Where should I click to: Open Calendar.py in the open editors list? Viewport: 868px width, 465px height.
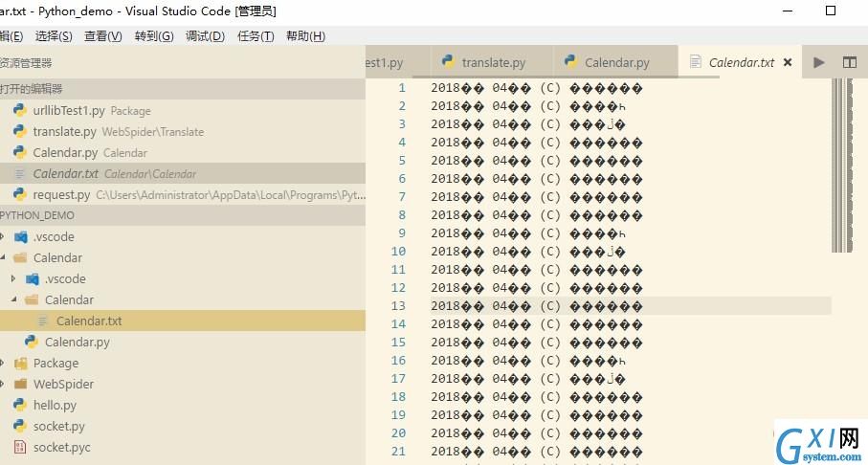182,152
